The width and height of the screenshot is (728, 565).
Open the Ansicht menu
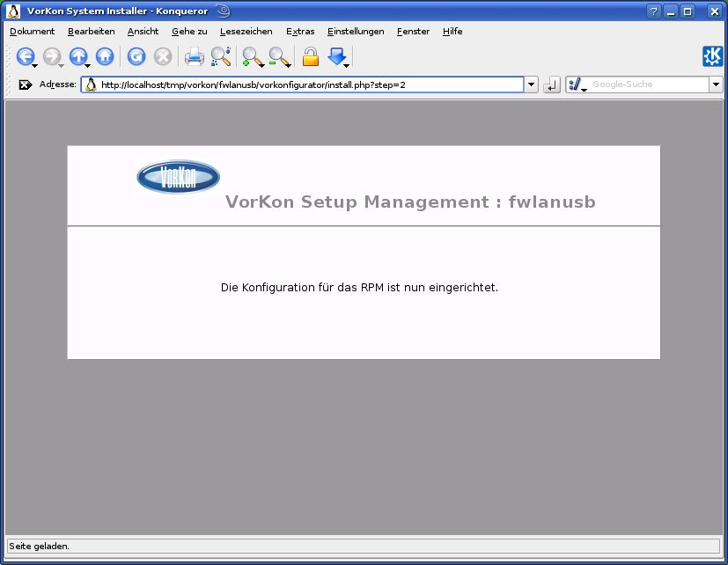point(143,32)
